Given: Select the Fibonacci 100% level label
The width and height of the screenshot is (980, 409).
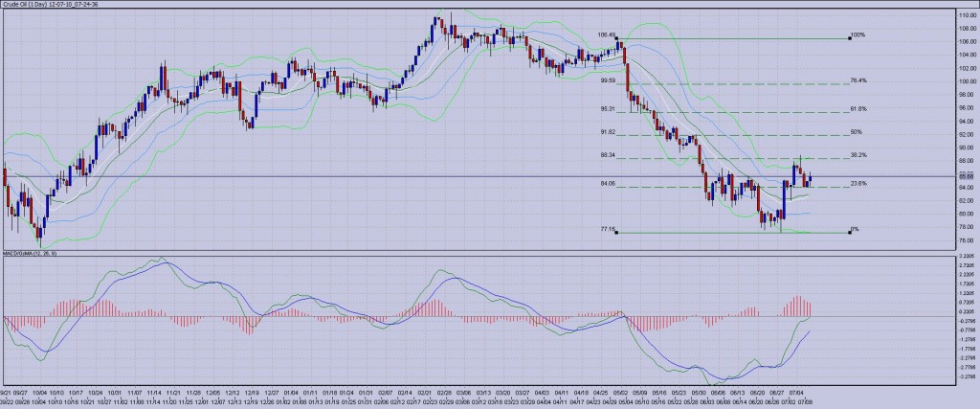Looking at the screenshot, I should point(857,35).
